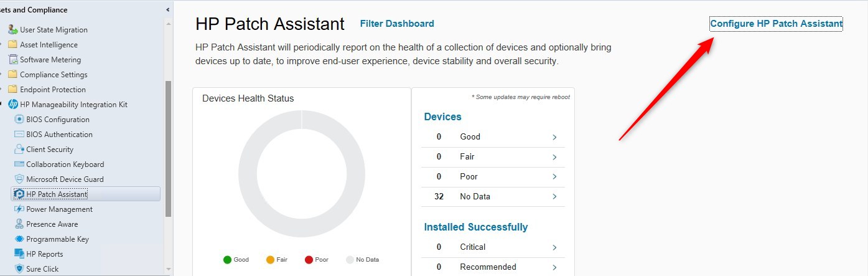Open Collaboration Keyboard icon
868x276 pixels.
tap(19, 164)
